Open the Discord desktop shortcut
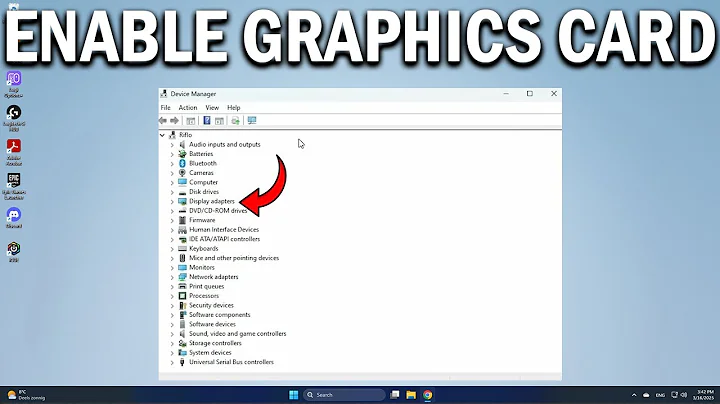720x404 pixels. point(14,218)
